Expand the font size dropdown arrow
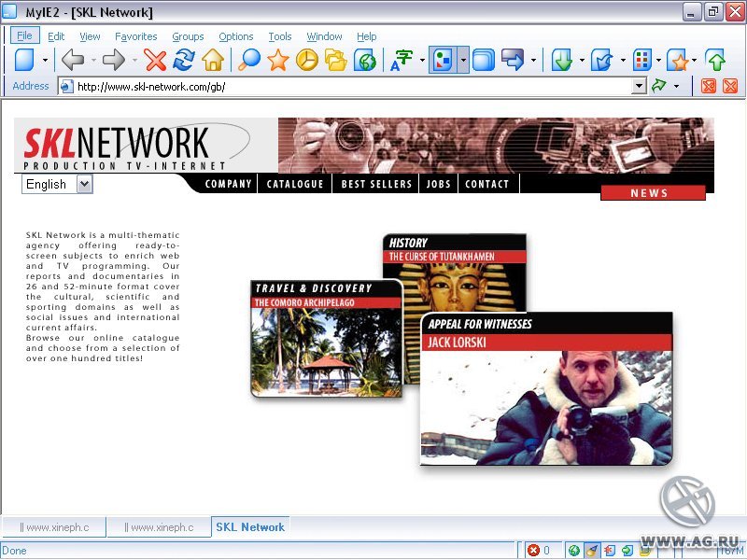 coord(422,61)
